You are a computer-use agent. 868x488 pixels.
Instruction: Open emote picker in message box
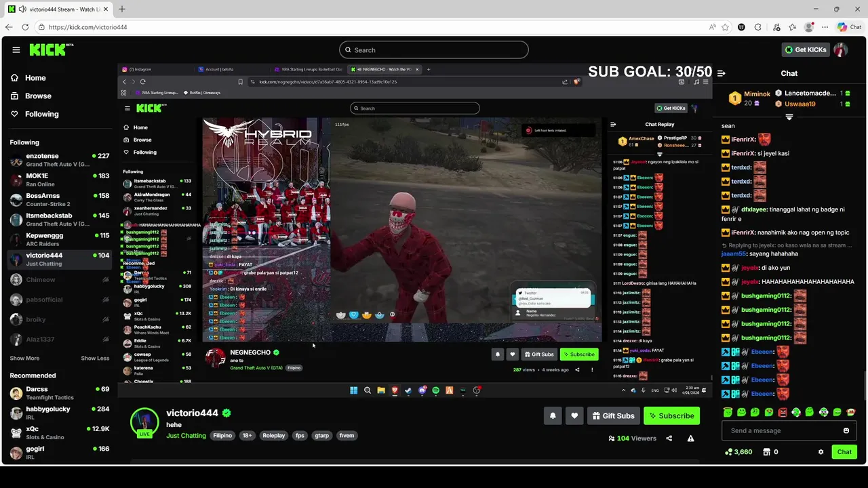pyautogui.click(x=846, y=430)
